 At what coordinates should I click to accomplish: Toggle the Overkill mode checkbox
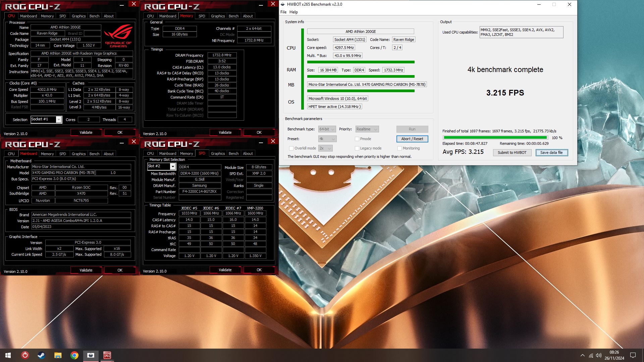coord(291,148)
